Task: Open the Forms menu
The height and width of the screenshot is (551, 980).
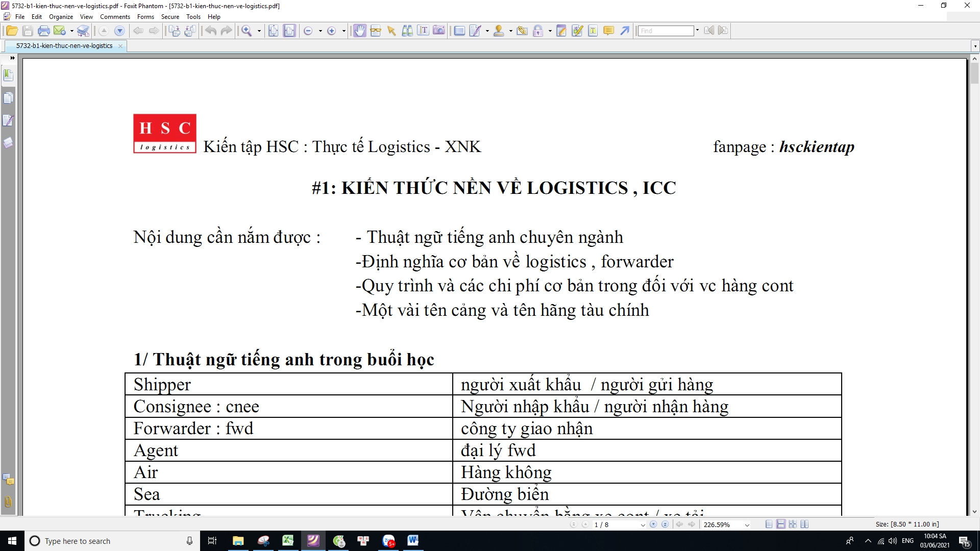Action: pyautogui.click(x=145, y=17)
